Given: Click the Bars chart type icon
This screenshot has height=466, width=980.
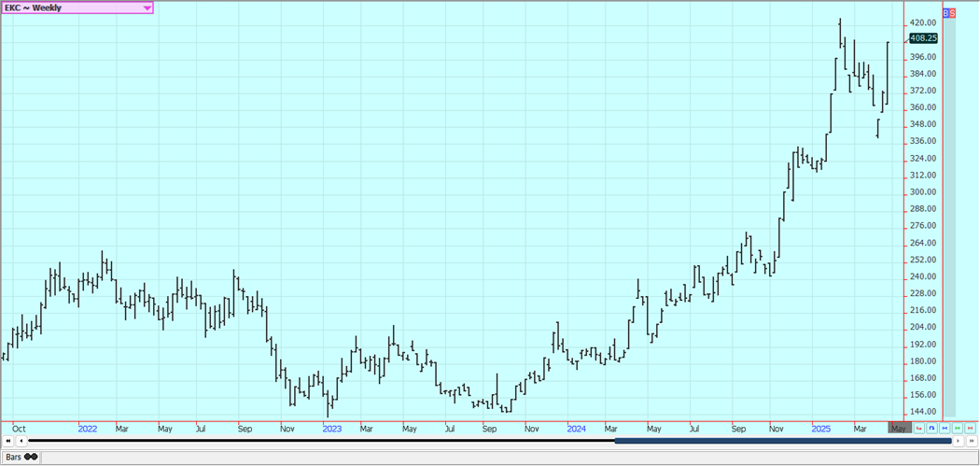Looking at the screenshot, I should [31, 457].
